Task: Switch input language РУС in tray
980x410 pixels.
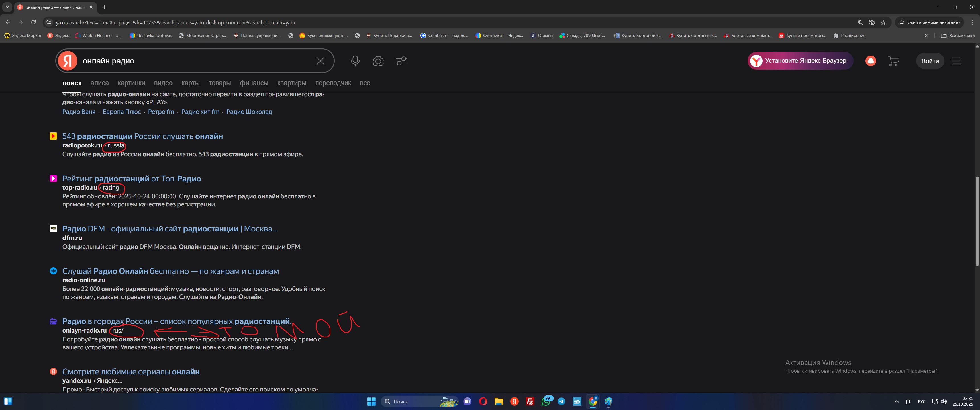Action: click(x=921, y=401)
